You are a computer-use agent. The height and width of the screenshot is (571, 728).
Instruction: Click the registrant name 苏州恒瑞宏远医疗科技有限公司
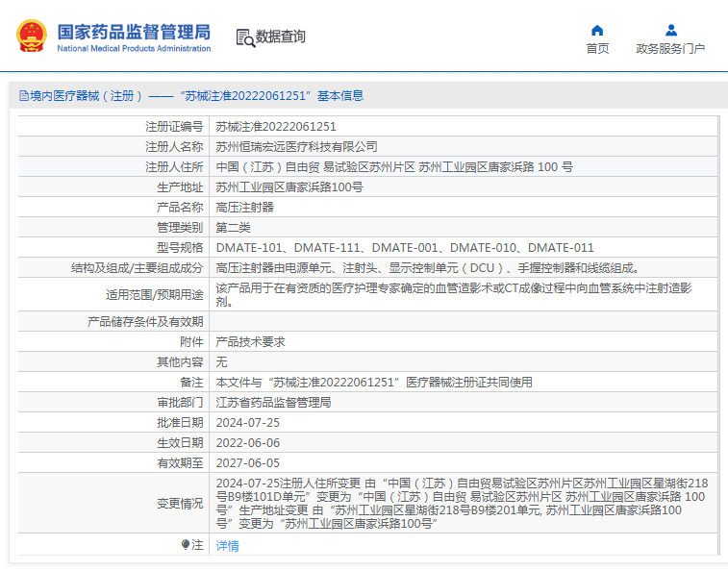[x=296, y=146]
